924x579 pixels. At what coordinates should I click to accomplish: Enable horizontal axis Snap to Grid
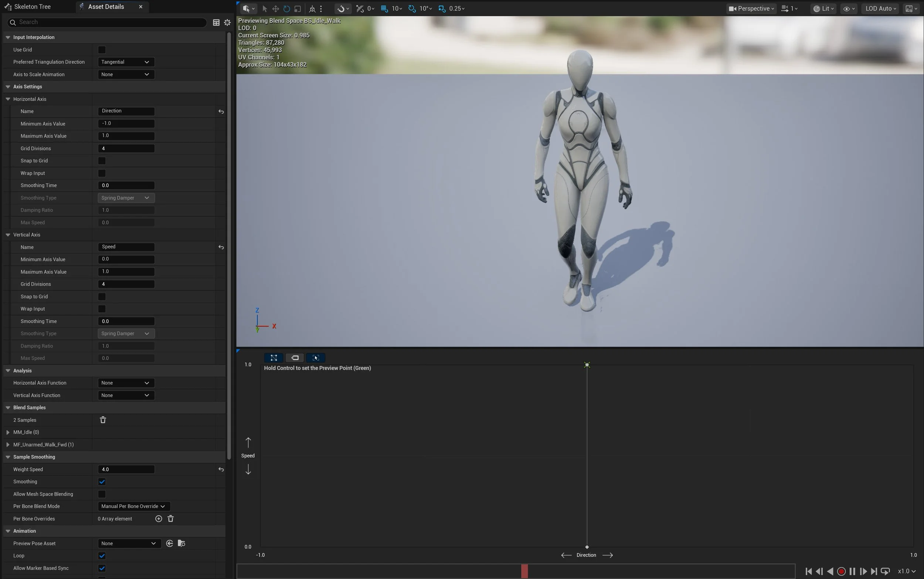[x=102, y=160]
